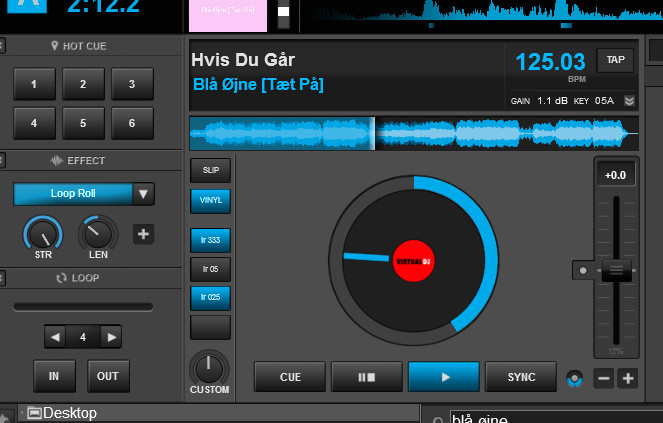This screenshot has height=423, width=663.
Task: Expand the gain/key options chevron
Action: pos(629,101)
